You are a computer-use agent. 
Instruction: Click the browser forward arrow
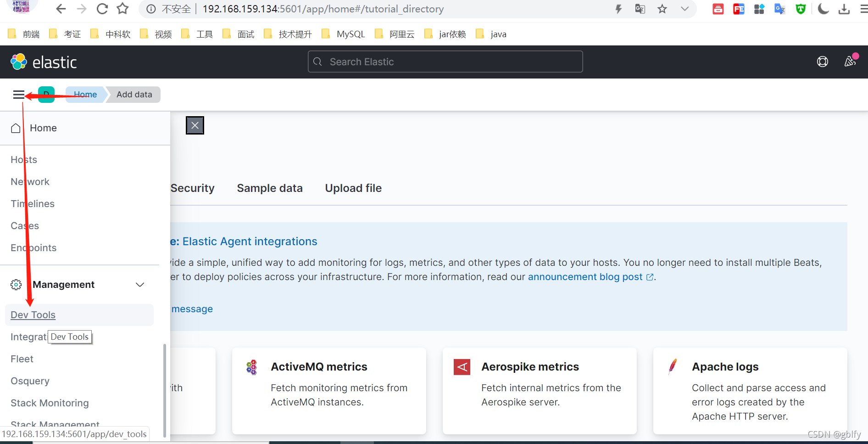[82, 9]
